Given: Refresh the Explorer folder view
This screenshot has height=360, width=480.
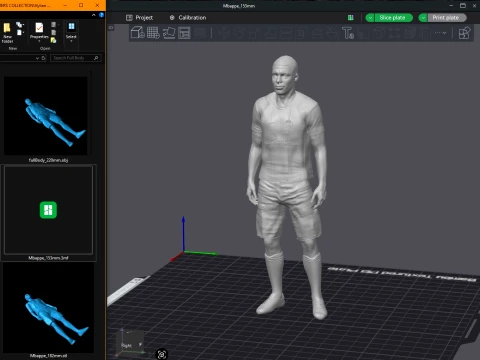Looking at the screenshot, I should (x=43, y=58).
